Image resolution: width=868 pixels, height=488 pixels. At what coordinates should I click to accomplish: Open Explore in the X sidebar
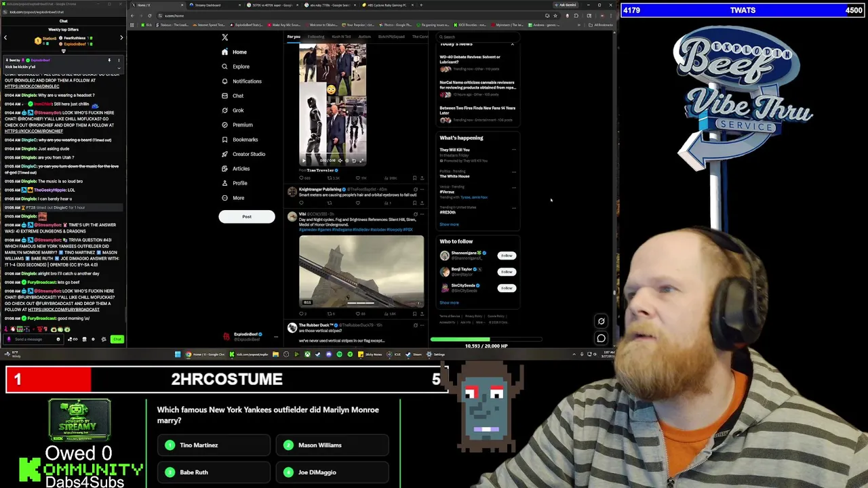235,66
